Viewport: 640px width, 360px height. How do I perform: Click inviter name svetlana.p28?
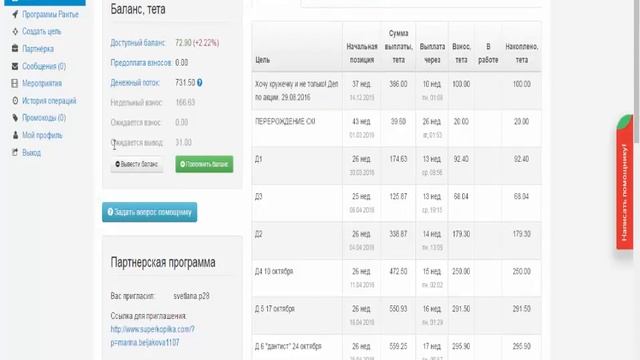coord(191,296)
